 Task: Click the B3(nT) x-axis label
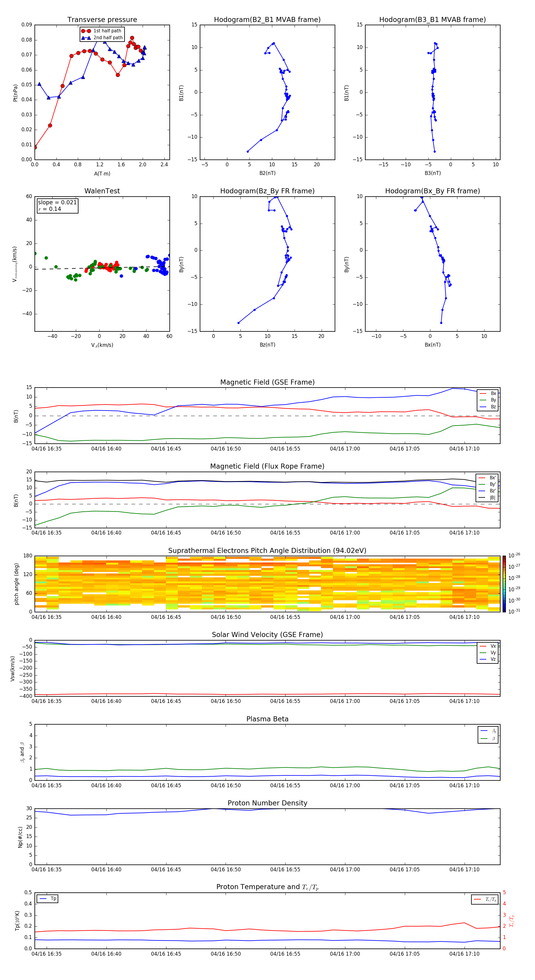(x=432, y=173)
